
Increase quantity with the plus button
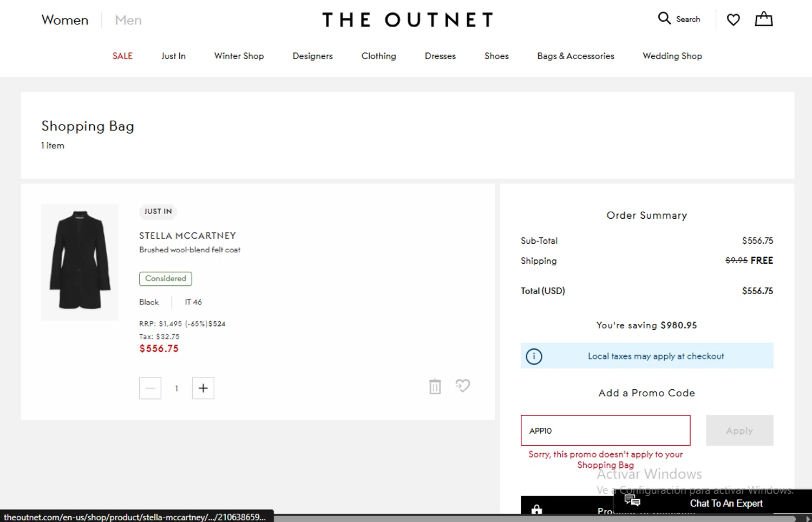[203, 388]
